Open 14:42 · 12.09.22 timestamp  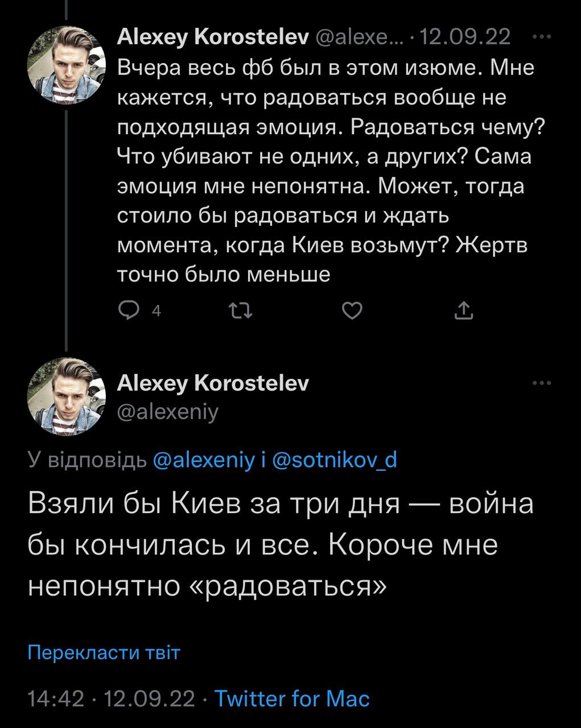pos(112,698)
